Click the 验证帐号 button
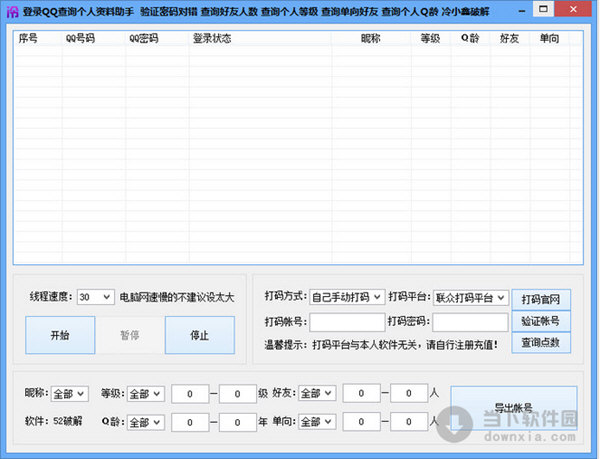Viewport: 600px width, 459px height. 541,321
